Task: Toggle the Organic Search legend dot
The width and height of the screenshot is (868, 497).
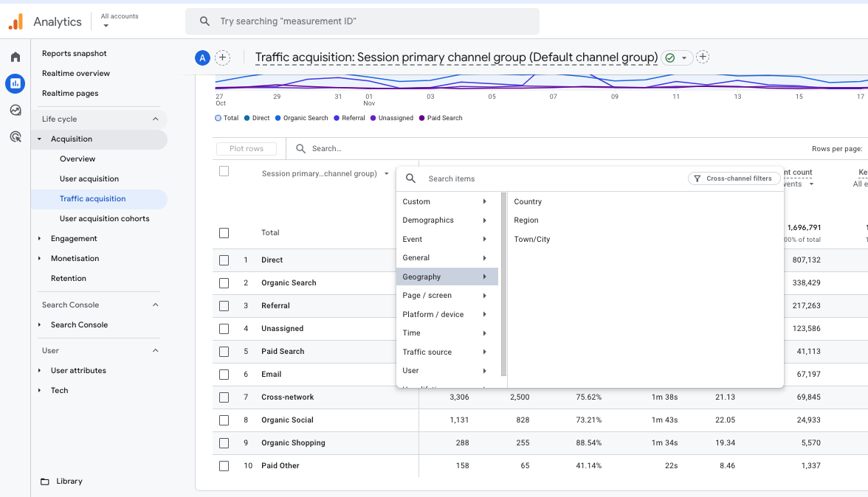Action: click(278, 118)
